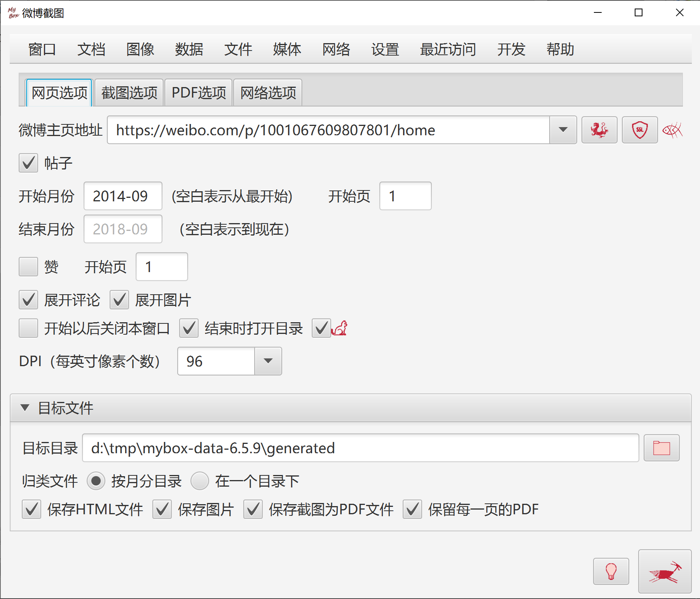
Task: Enable 开始以后关闭本窗口 checkbox
Action: [x=28, y=328]
